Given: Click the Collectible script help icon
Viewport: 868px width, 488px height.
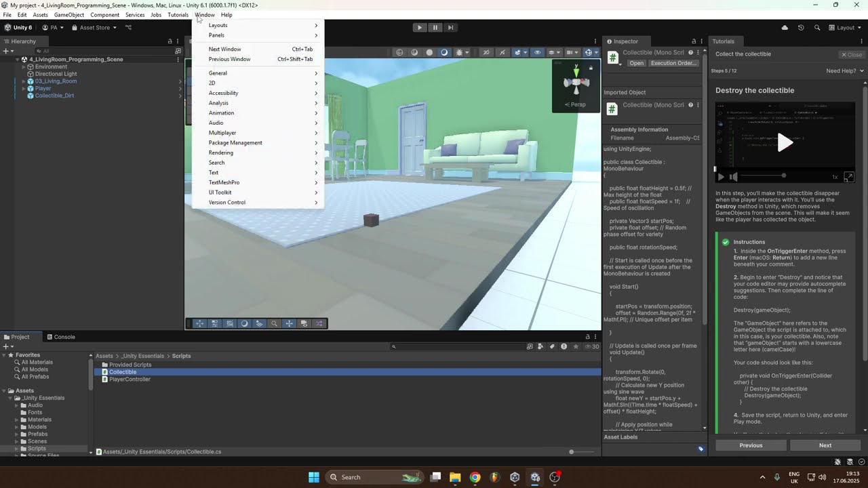Looking at the screenshot, I should click(691, 52).
